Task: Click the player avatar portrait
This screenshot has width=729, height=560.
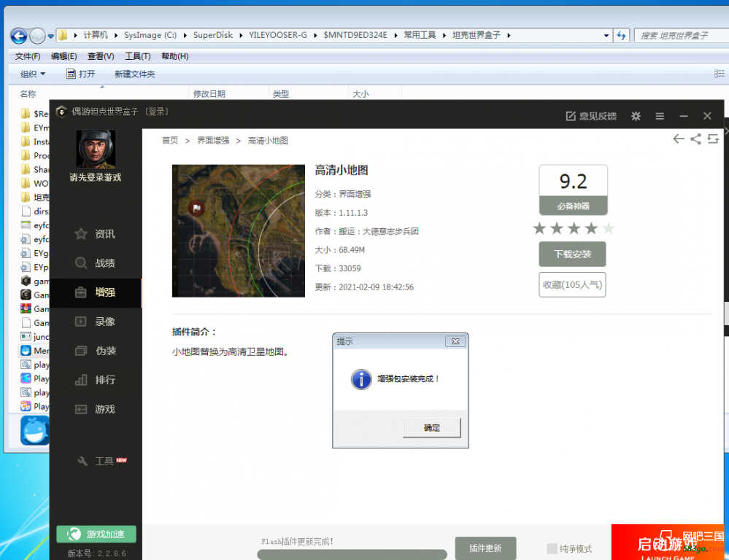Action: [96, 149]
